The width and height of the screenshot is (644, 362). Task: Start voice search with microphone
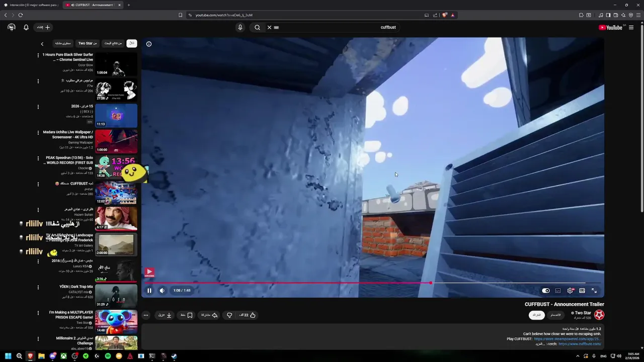[240, 28]
